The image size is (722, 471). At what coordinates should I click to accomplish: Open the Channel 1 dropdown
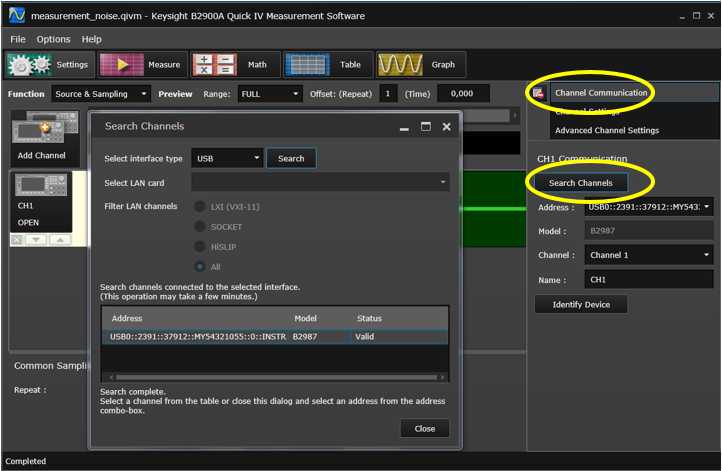click(x=648, y=255)
